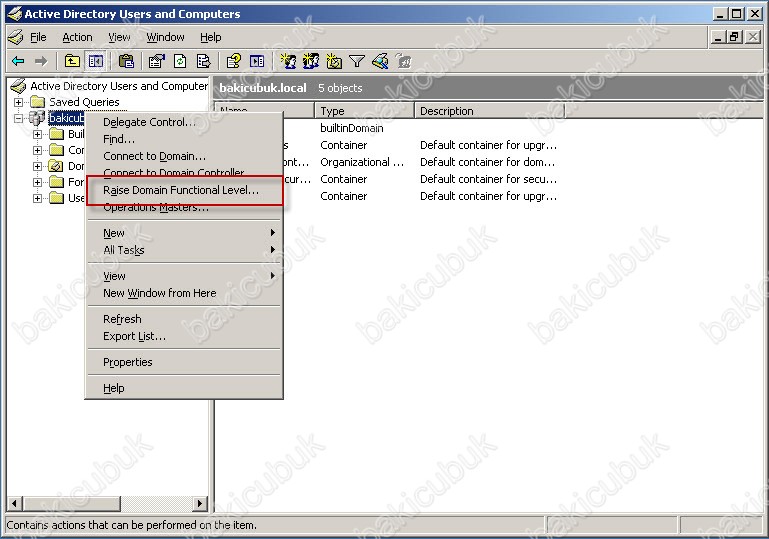Sort list by the Type column header
769x539 pixels.
(x=364, y=111)
